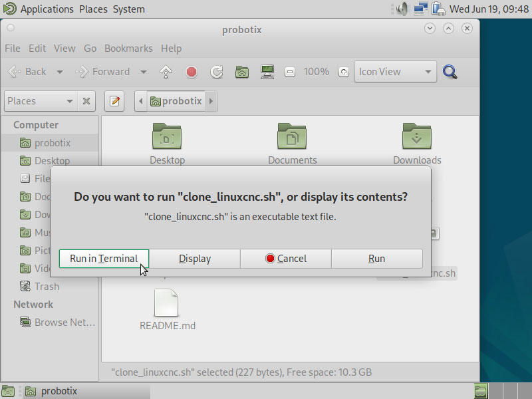Screen dimensions: 532x399
Task: Toggle text-based location entry pencil button
Action: click(114, 101)
